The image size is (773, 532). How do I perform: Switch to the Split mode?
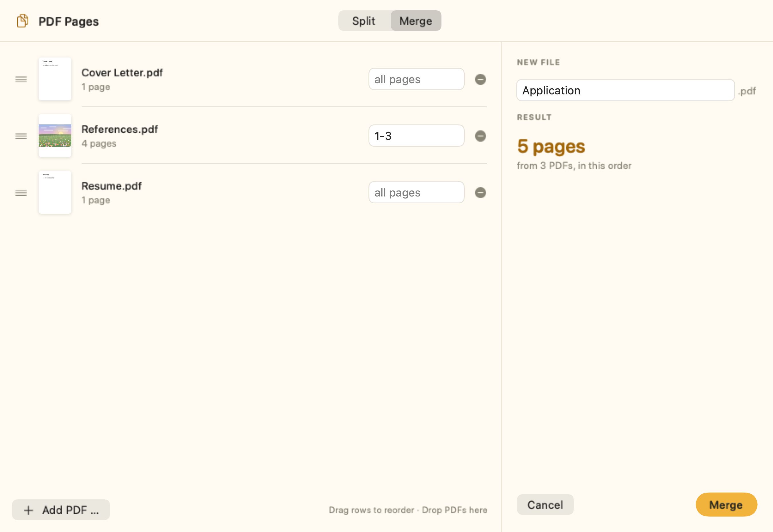click(x=364, y=21)
